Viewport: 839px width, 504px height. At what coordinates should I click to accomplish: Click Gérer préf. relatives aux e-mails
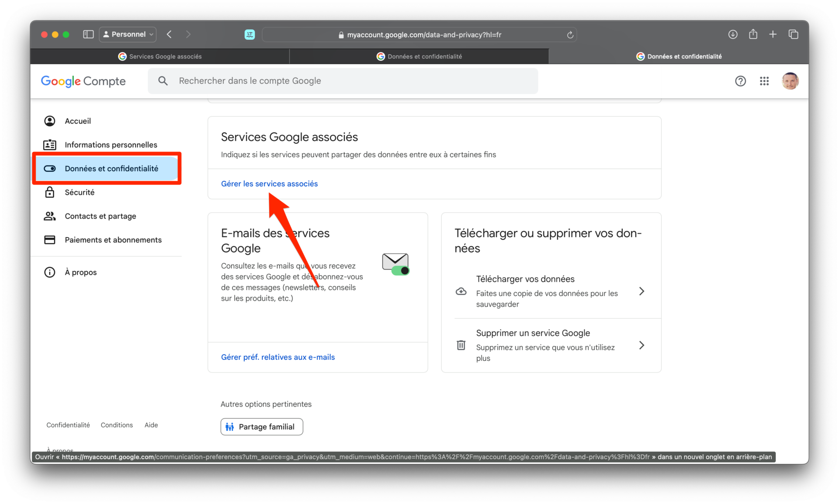point(278,357)
